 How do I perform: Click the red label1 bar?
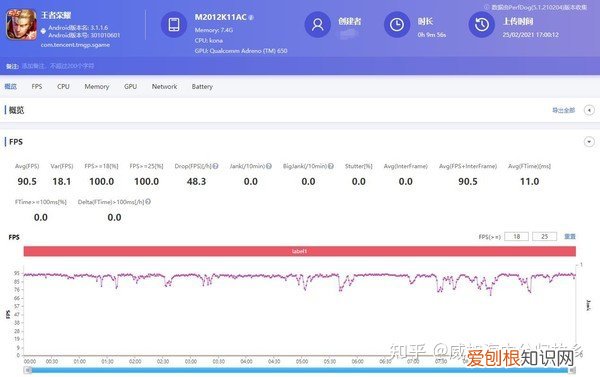(300, 251)
